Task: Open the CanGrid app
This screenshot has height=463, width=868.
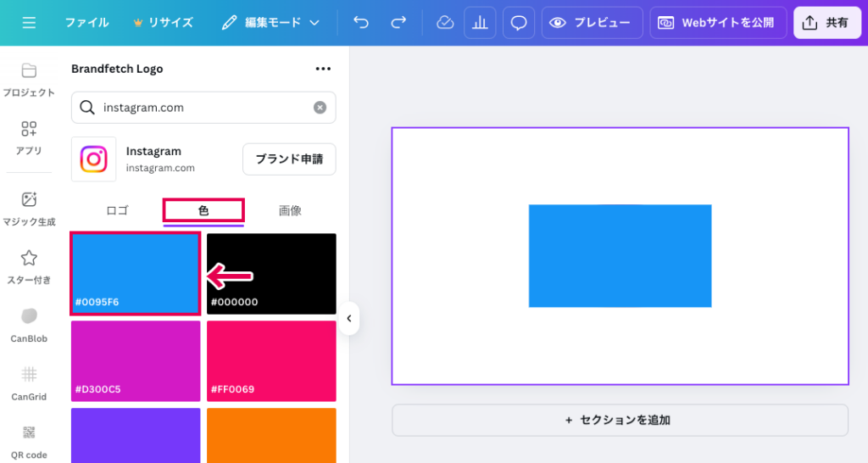Action: tap(29, 384)
